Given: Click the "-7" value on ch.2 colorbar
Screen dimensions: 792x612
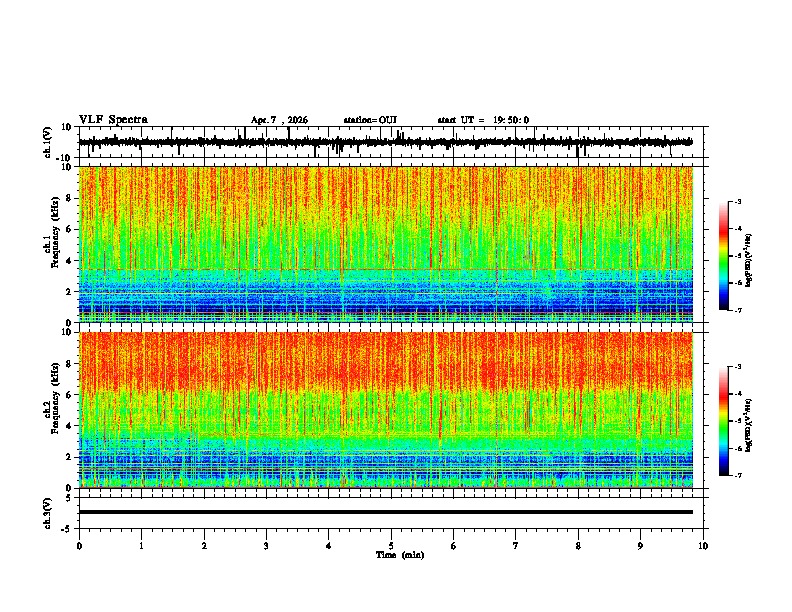Looking at the screenshot, I should 738,475.
